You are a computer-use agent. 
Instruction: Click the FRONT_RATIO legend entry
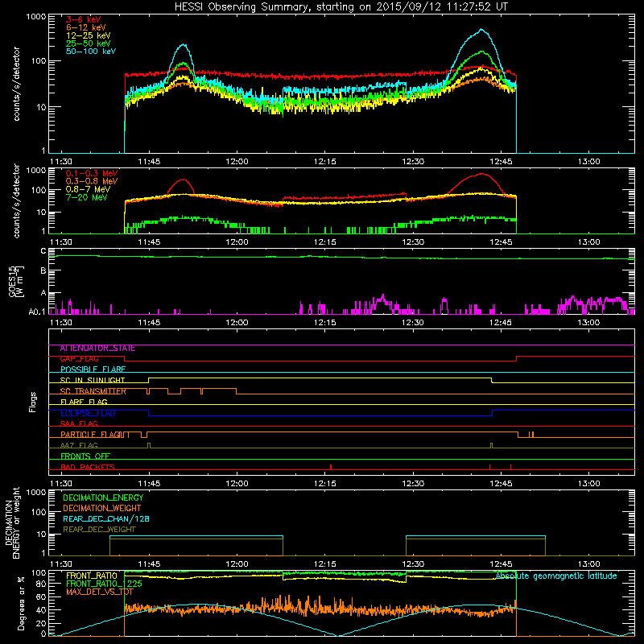coord(92,576)
